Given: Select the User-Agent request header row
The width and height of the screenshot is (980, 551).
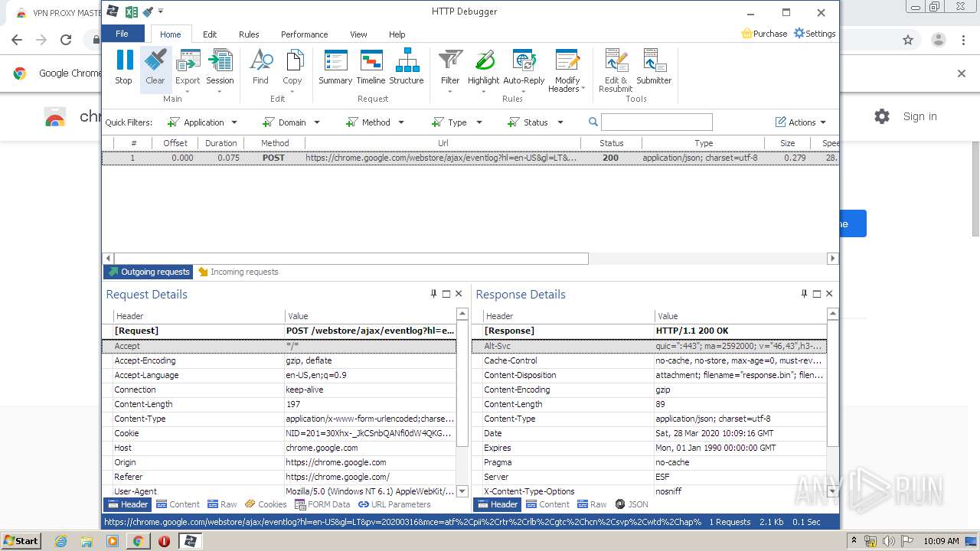Looking at the screenshot, I should pos(279,491).
